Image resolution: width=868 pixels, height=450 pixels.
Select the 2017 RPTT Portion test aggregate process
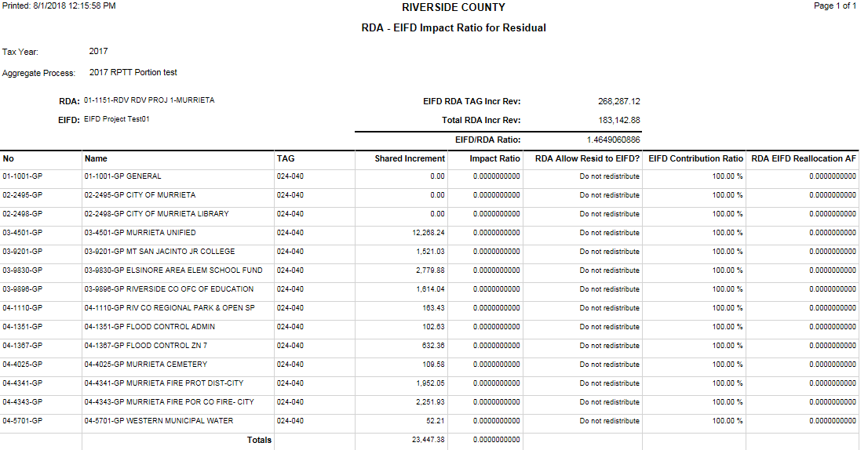133,72
